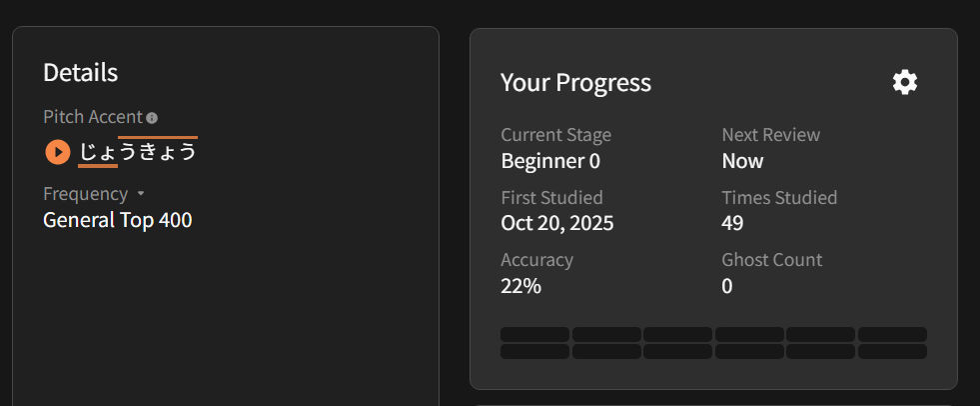Screen dimensions: 980x406
Task: Click the Oct 20, 2025 date
Action: 557,223
